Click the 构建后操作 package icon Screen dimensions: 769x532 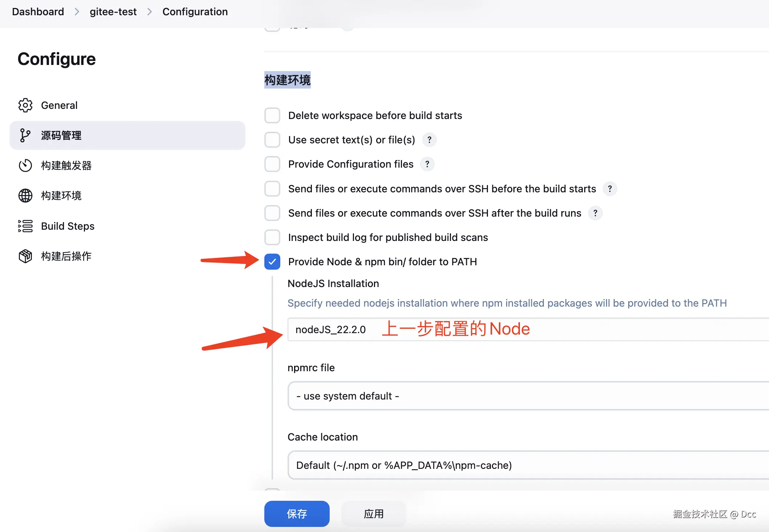coord(25,256)
